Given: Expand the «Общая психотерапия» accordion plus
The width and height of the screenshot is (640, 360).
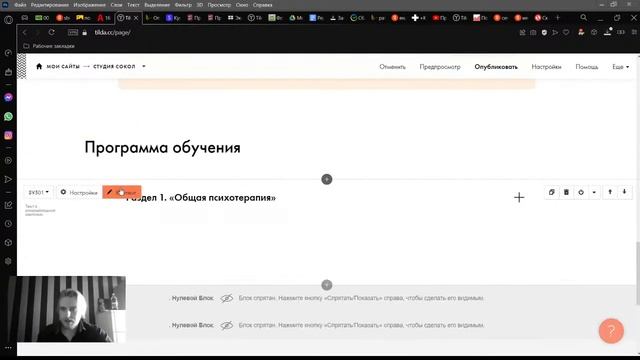Looking at the screenshot, I should pyautogui.click(x=519, y=198).
